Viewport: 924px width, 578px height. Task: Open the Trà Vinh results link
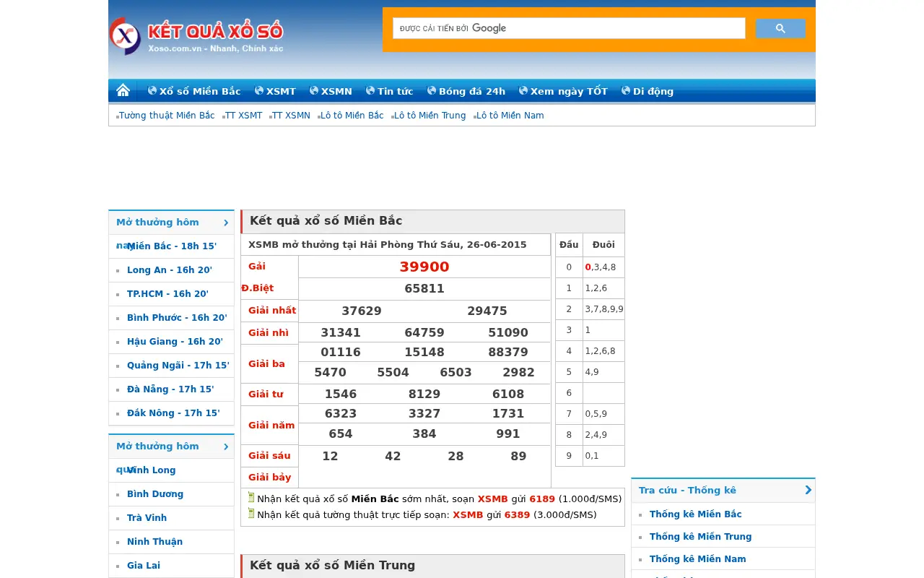click(147, 518)
